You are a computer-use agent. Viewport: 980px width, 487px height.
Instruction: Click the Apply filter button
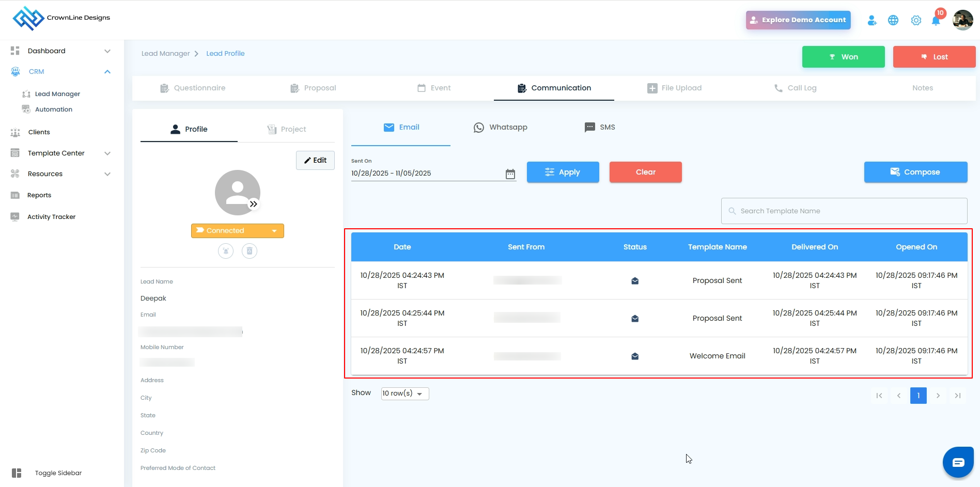point(563,172)
